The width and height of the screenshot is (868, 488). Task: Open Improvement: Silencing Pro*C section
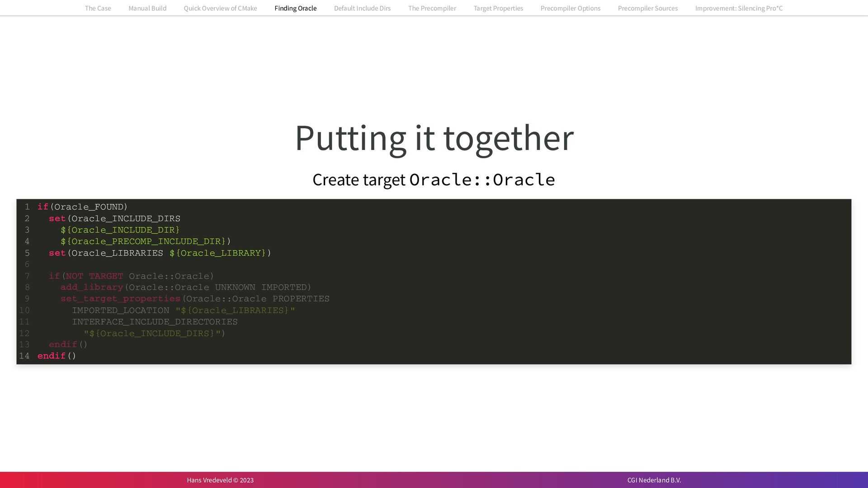click(739, 8)
